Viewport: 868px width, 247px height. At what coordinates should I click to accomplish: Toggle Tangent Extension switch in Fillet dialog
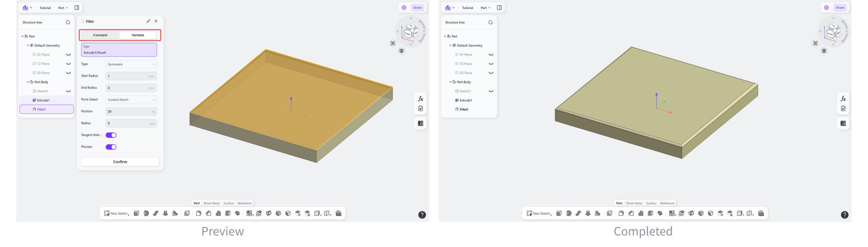point(111,135)
